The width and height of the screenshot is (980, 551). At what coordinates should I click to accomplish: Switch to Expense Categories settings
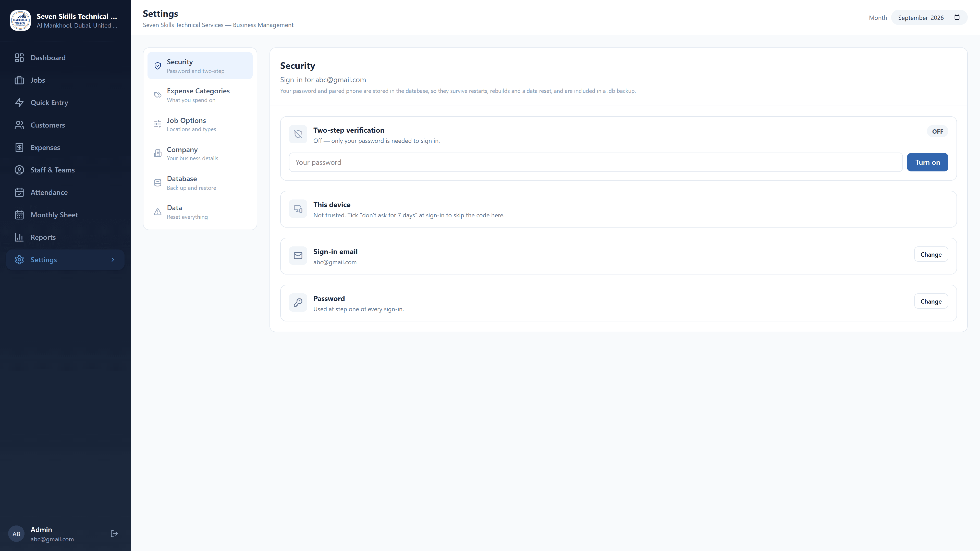click(200, 95)
